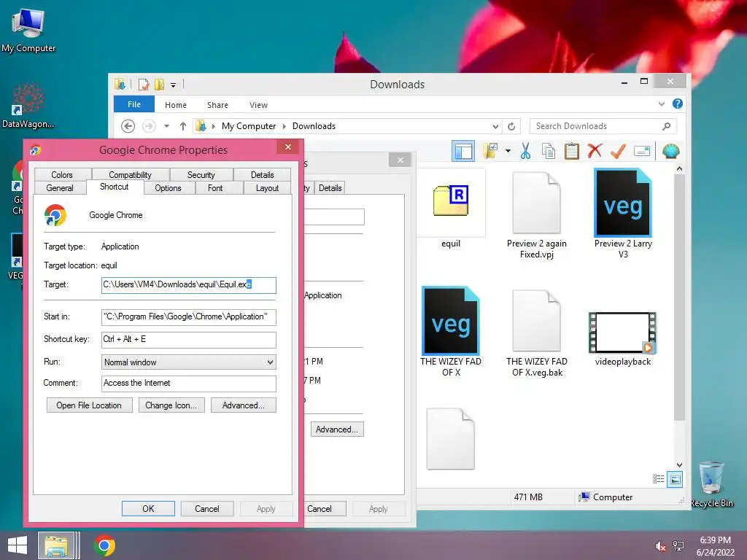This screenshot has height=560, width=747.
Task: Switch to large icons view
Action: pyautogui.click(x=675, y=479)
